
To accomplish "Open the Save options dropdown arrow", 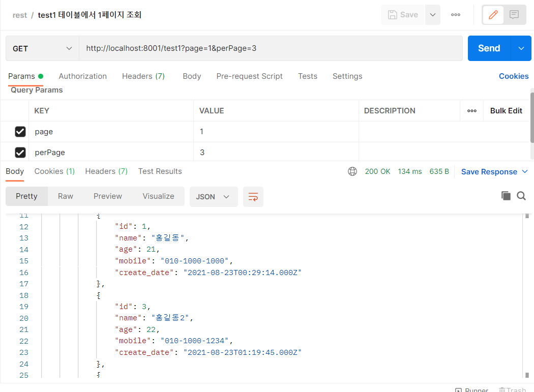I will click(432, 15).
